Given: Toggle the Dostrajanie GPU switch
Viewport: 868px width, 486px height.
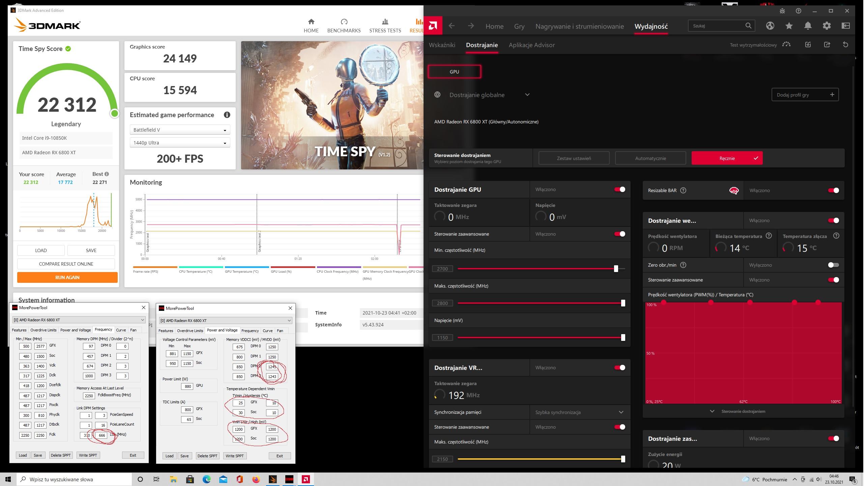Looking at the screenshot, I should click(x=619, y=189).
